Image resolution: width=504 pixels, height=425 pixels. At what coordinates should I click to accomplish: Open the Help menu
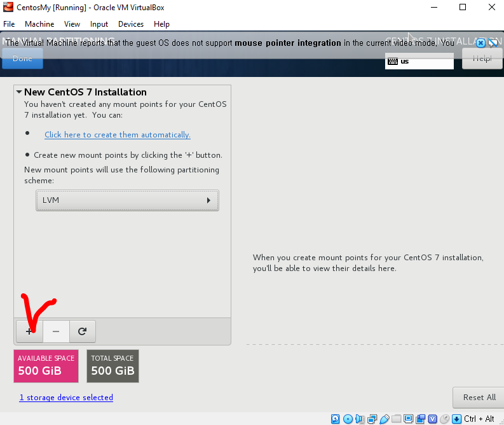(161, 24)
